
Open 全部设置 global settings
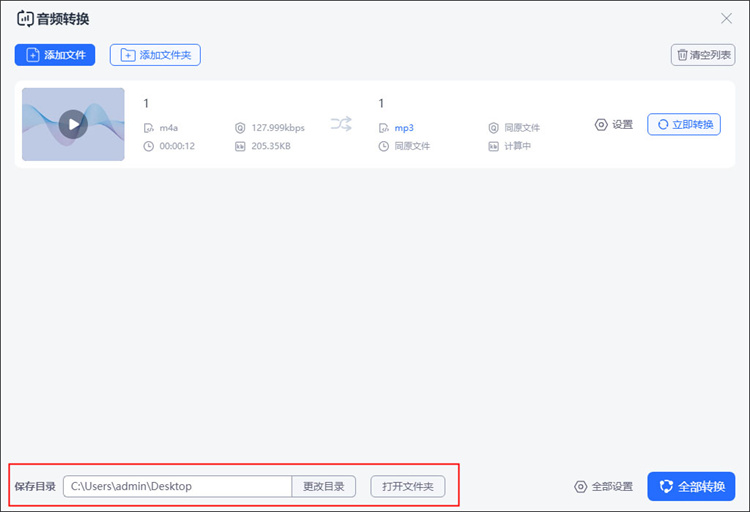pyautogui.click(x=603, y=487)
